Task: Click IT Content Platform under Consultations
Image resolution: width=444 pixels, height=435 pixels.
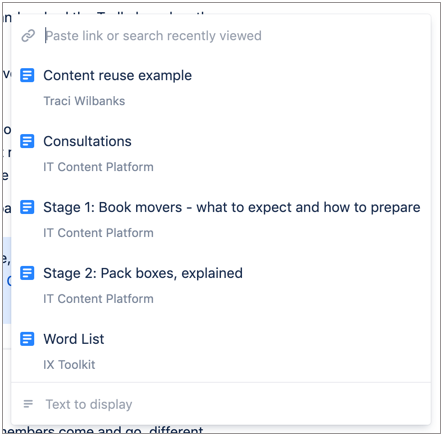Action: pos(98,167)
